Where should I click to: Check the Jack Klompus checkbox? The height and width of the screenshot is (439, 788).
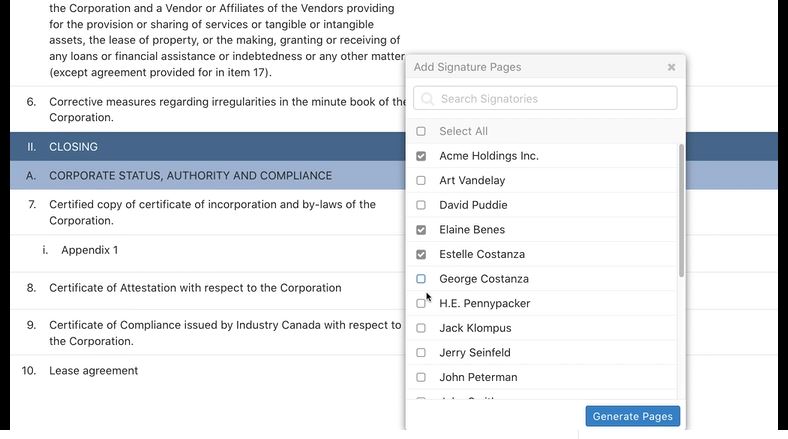click(421, 328)
